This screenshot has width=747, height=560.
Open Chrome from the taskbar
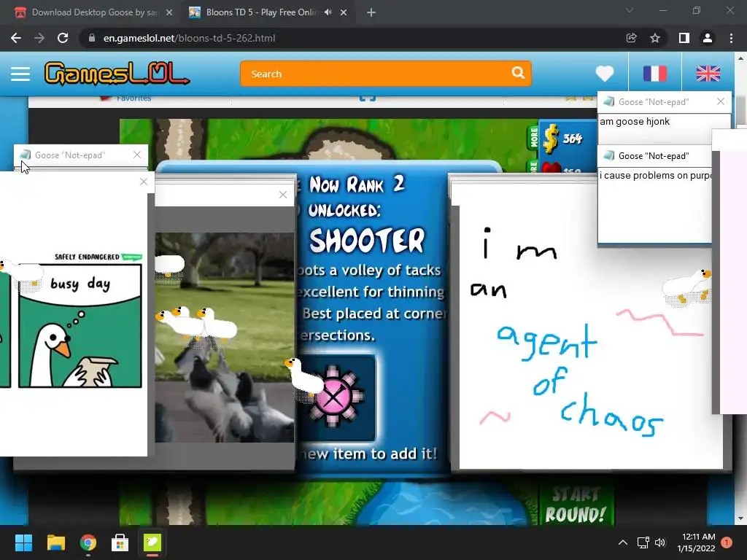88,542
